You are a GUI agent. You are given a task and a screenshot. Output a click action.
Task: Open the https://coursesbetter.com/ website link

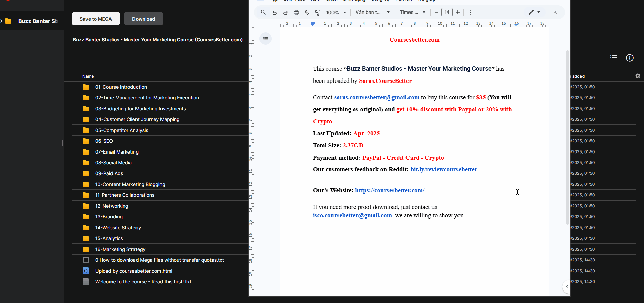tap(390, 190)
